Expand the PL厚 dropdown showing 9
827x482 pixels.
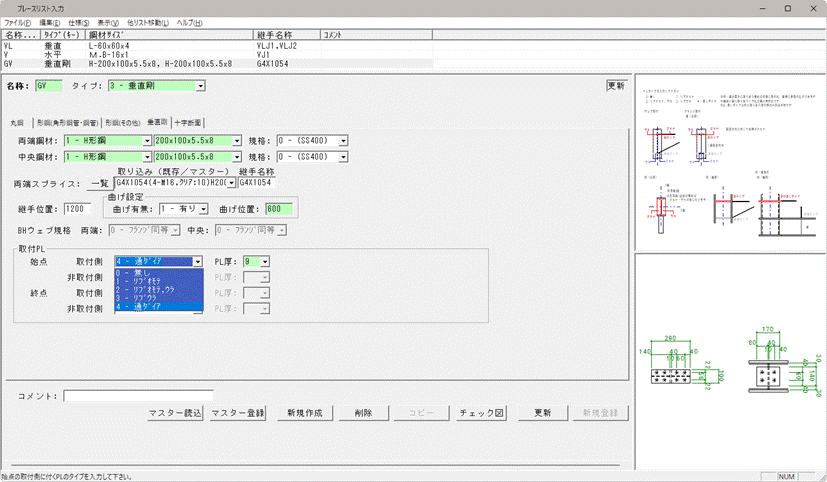pyautogui.click(x=265, y=261)
